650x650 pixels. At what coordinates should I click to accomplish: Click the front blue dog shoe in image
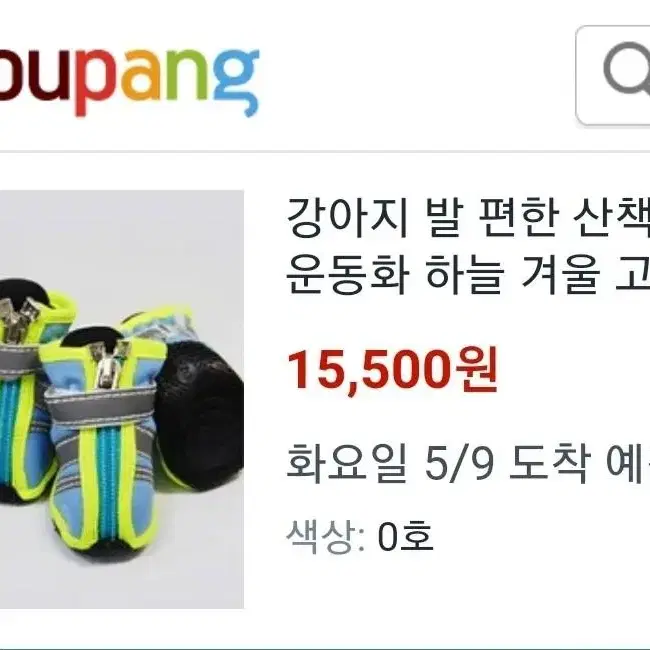point(102,446)
